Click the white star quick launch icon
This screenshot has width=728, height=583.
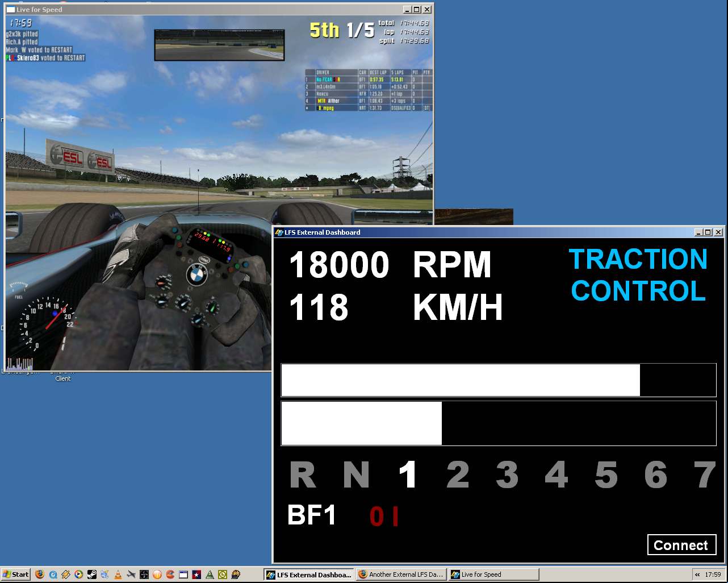(196, 574)
